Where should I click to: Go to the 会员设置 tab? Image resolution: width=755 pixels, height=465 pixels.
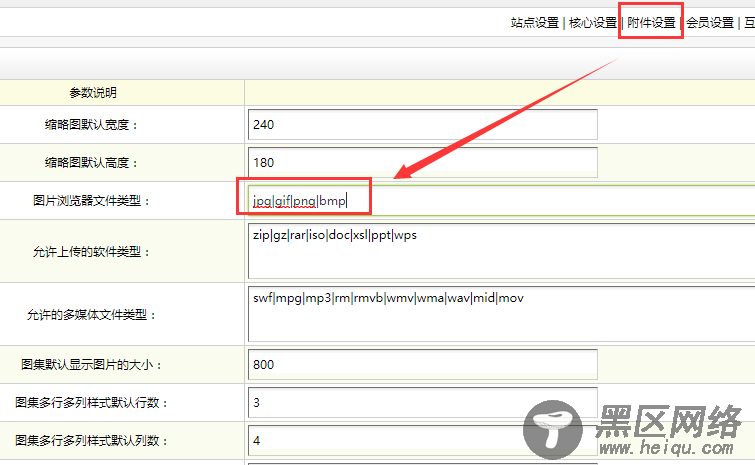click(710, 23)
